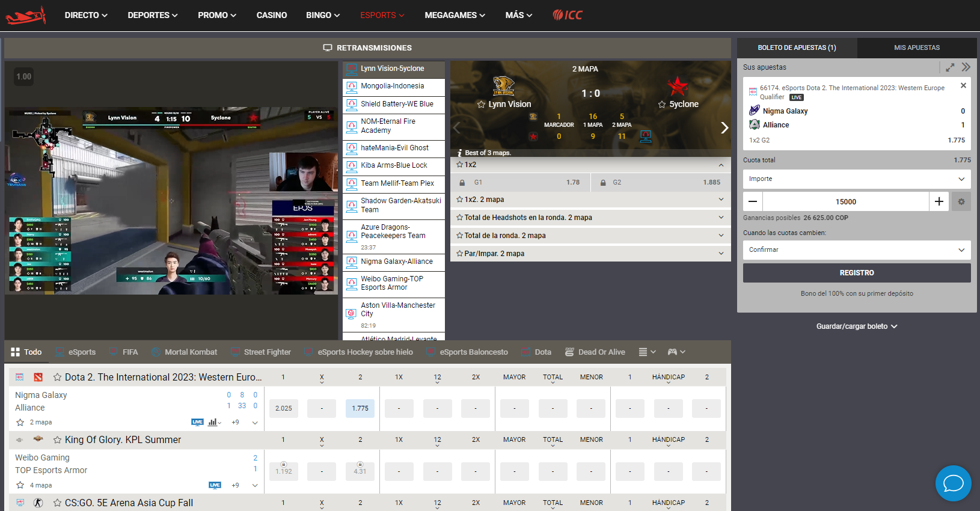Screen dimensions: 980x511
Task: Click the live game video stream
Action: [171, 201]
